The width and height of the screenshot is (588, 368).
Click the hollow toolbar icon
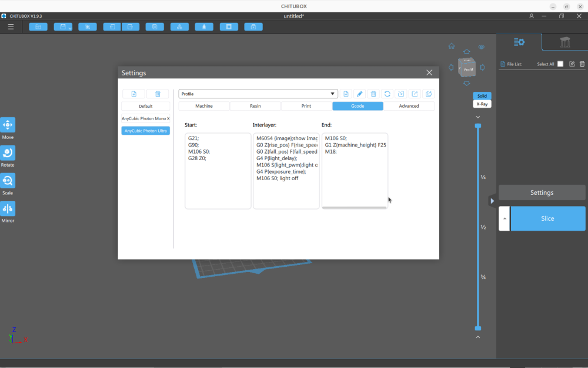click(229, 26)
